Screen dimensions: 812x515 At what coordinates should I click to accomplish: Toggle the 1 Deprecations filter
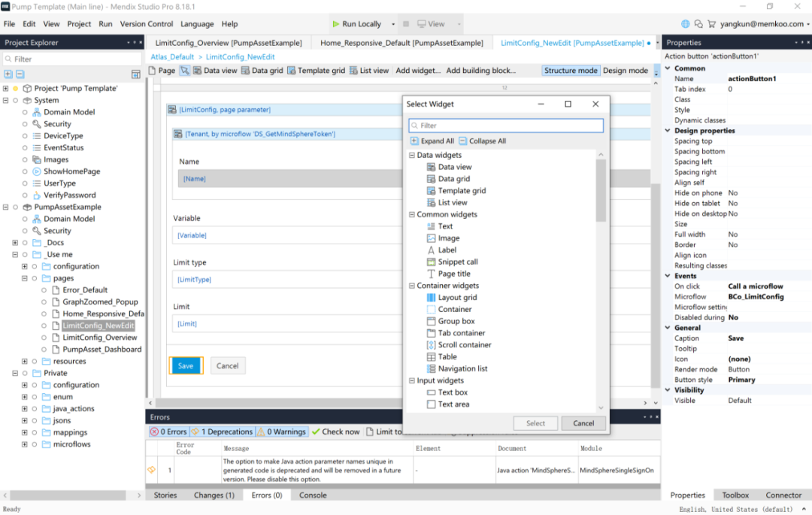pos(222,432)
